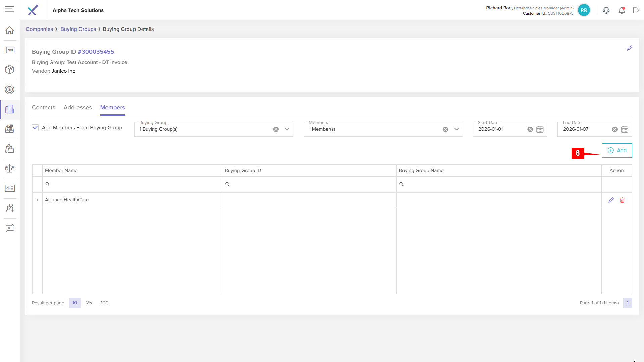Open the Start Date calendar picker
Viewport: 644px width, 362px height.
[540, 129]
